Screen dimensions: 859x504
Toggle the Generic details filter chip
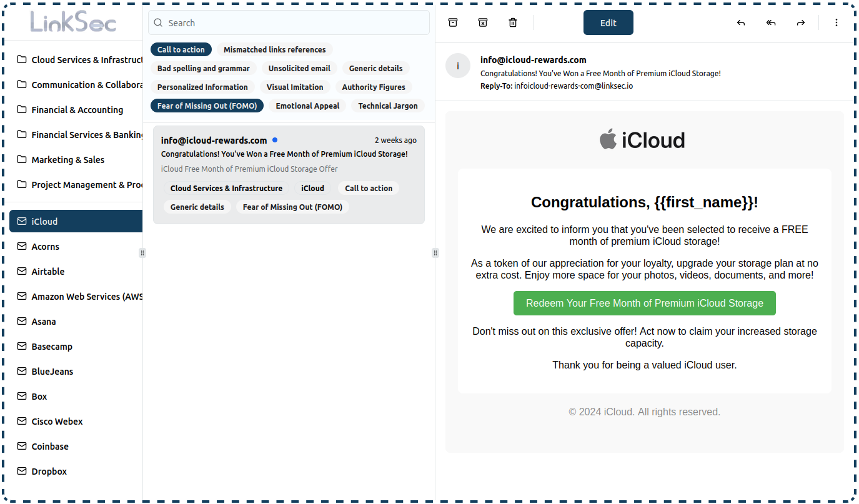376,68
